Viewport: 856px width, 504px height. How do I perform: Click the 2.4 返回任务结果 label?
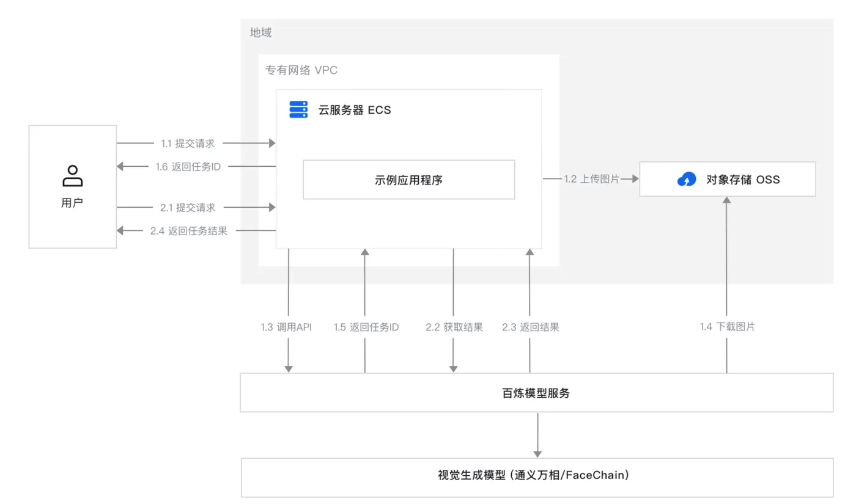coord(189,231)
